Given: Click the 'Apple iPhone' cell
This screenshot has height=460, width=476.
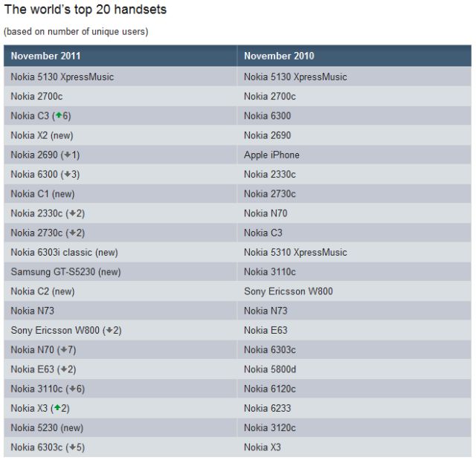Looking at the screenshot, I should (354, 155).
